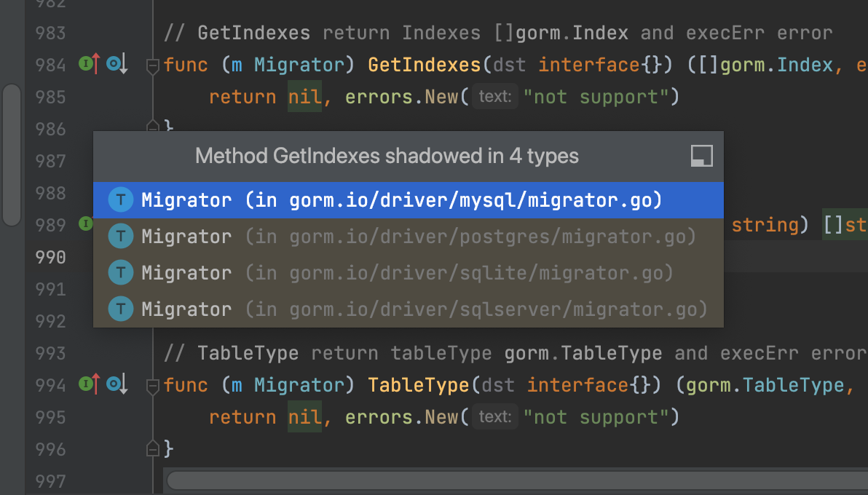Click the implements-interface gutter icon on line 984
This screenshot has height=495, width=868.
pyautogui.click(x=89, y=65)
